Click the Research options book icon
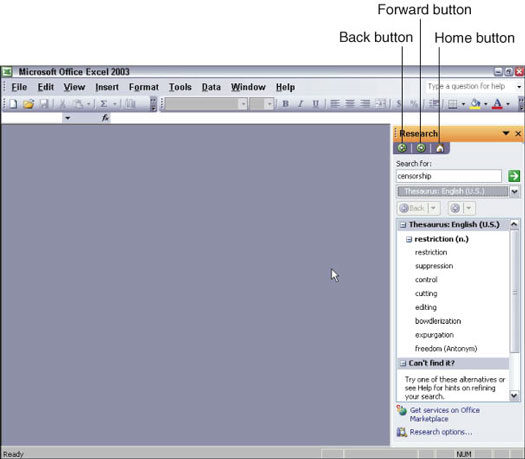The image size is (525, 459). (x=401, y=432)
